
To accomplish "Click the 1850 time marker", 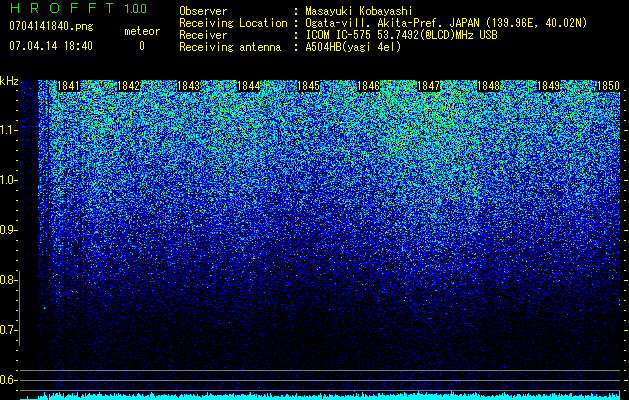I will click(x=609, y=86).
